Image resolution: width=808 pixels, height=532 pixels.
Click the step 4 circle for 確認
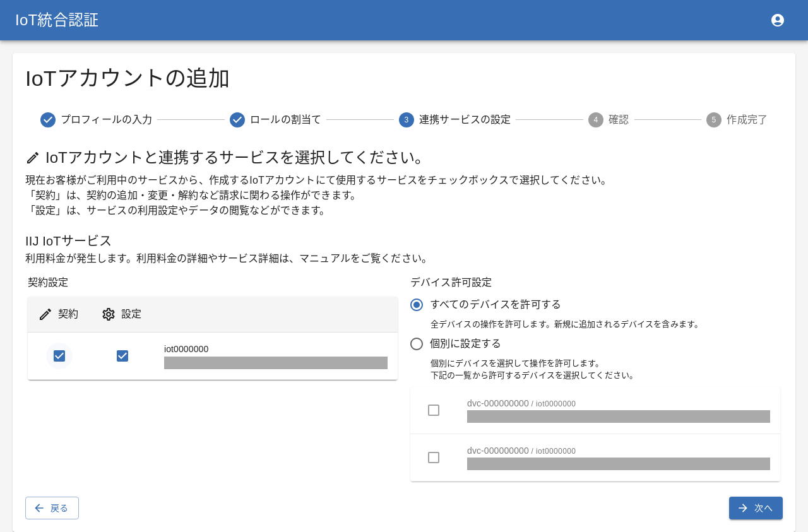point(596,120)
